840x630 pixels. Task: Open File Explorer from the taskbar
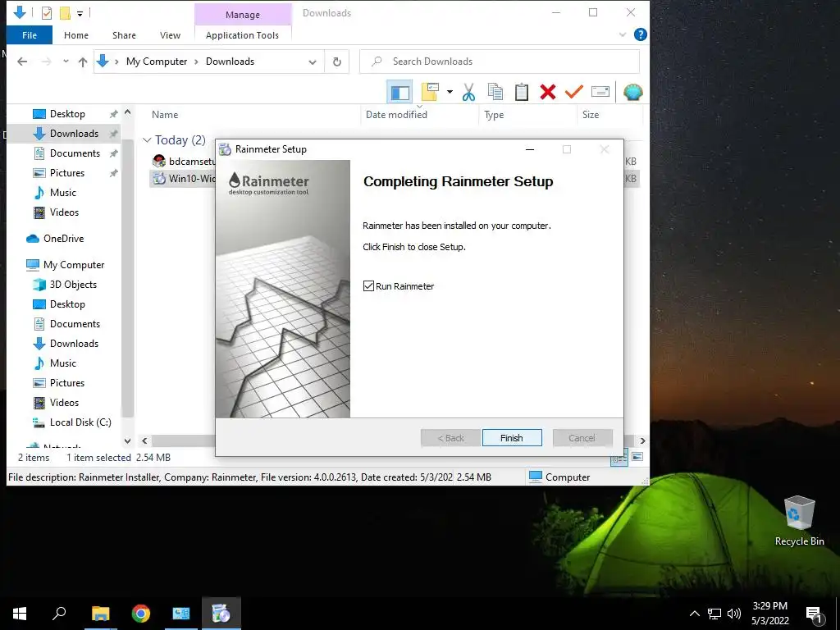click(x=100, y=614)
